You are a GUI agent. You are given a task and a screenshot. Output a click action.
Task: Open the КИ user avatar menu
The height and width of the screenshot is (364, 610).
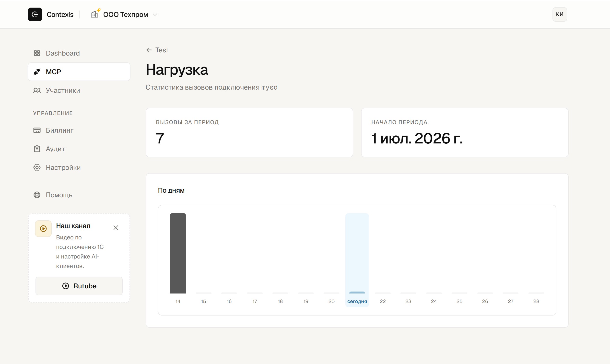[x=560, y=14]
